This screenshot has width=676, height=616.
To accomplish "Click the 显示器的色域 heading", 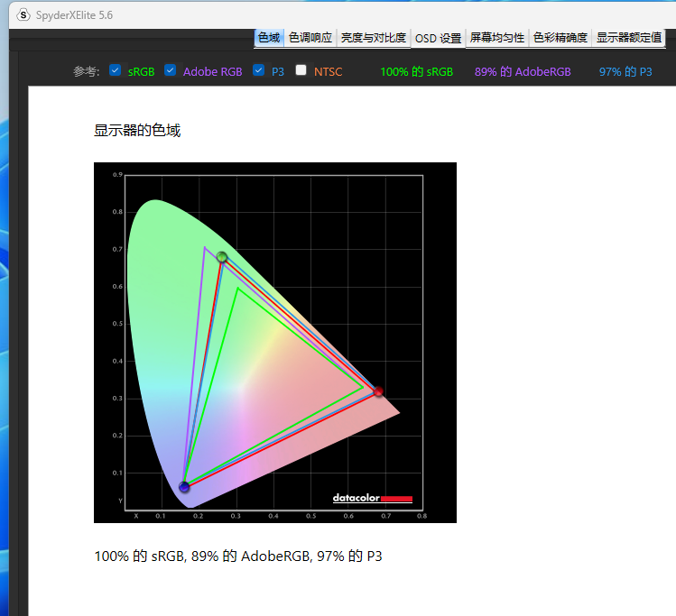I will (x=137, y=130).
